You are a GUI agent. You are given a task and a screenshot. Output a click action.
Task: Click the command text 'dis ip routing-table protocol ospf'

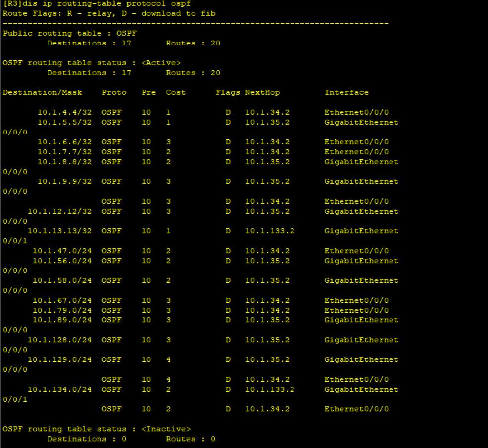(106, 4)
